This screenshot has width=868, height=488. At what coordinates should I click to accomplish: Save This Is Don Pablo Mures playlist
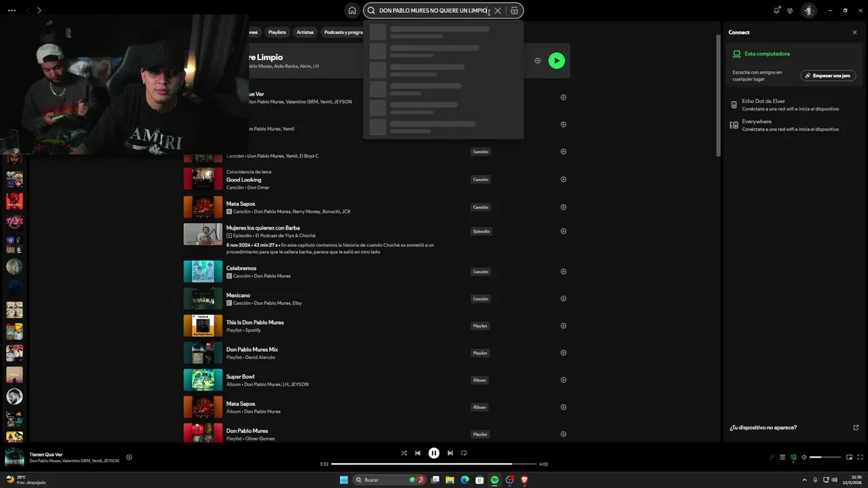[x=564, y=325]
